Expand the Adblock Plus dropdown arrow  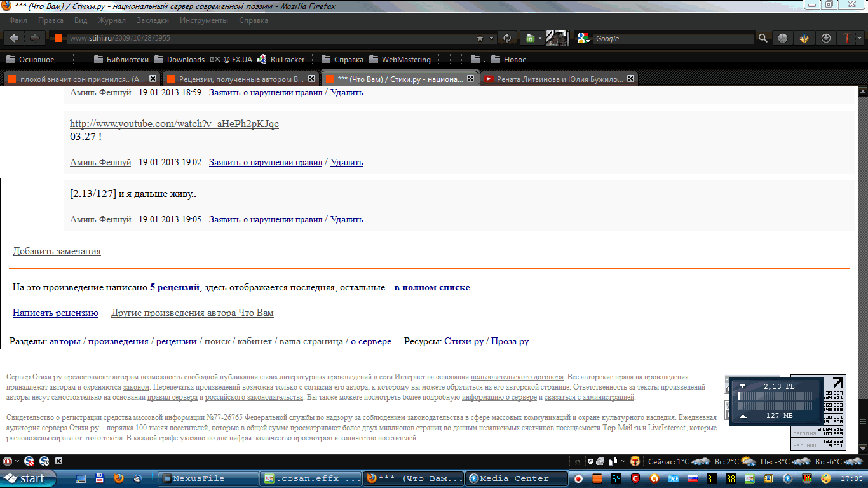pos(17,461)
